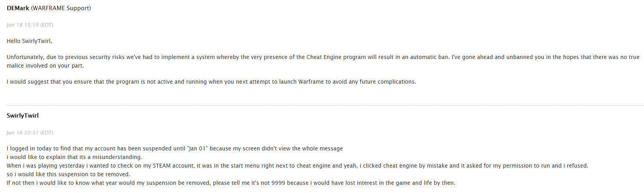The width and height of the screenshot is (644, 193).
Task: Click the Jun 16 22:37 timestamp
Action: tap(30, 133)
